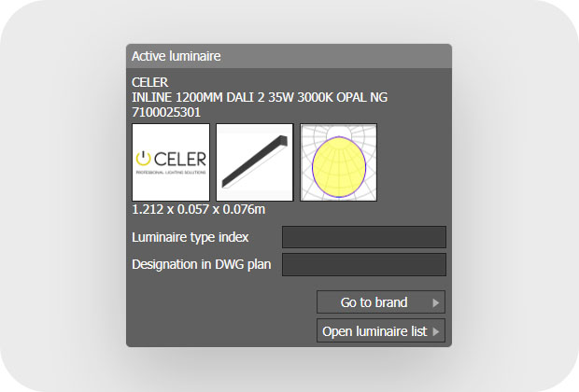The width and height of the screenshot is (579, 392).
Task: Click the power symbol in CELER logo
Action: pos(145,159)
